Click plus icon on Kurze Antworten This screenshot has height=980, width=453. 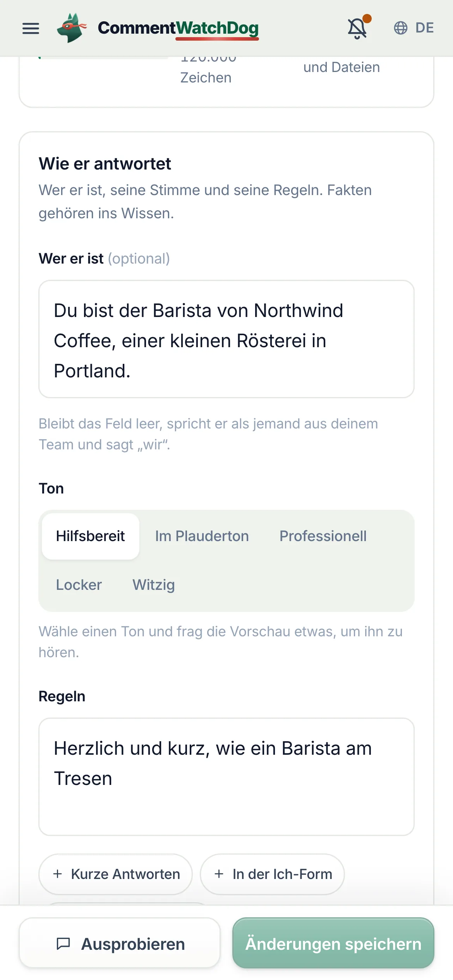click(58, 874)
